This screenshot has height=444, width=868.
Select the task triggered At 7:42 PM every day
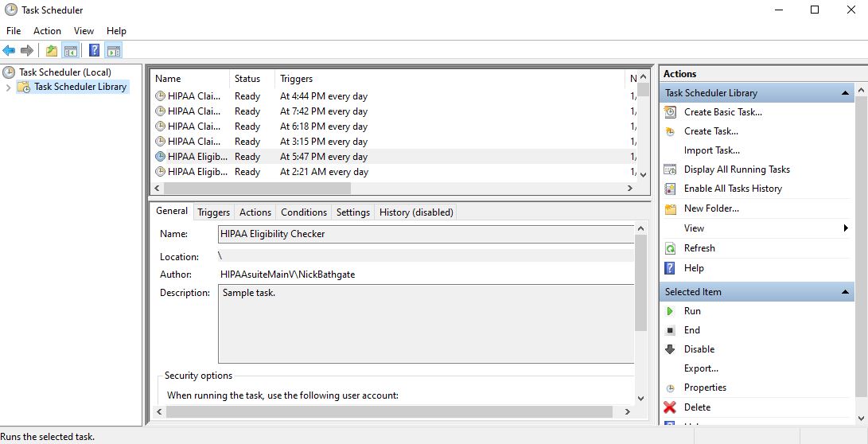393,111
